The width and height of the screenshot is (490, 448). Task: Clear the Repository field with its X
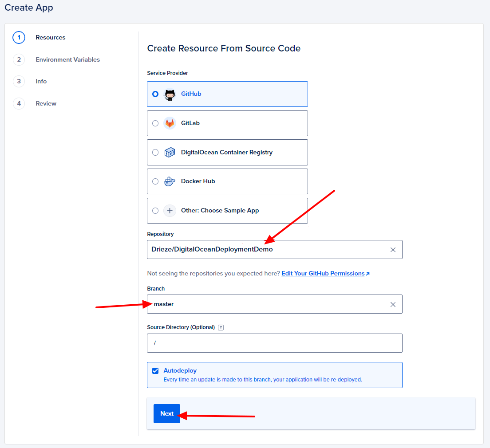click(x=393, y=250)
